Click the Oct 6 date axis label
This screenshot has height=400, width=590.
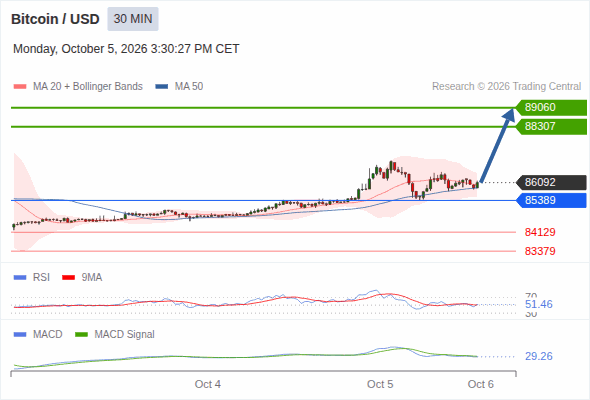[481, 384]
